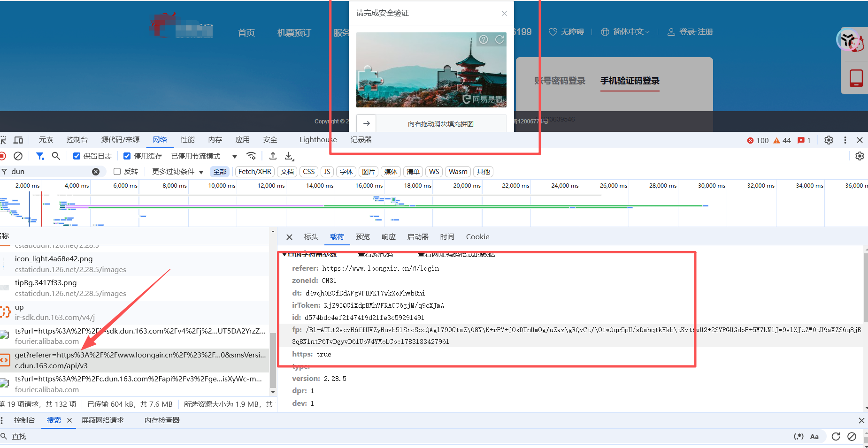Toggle the 反转 invert checkbox
The width and height of the screenshot is (868, 448).
[117, 172]
